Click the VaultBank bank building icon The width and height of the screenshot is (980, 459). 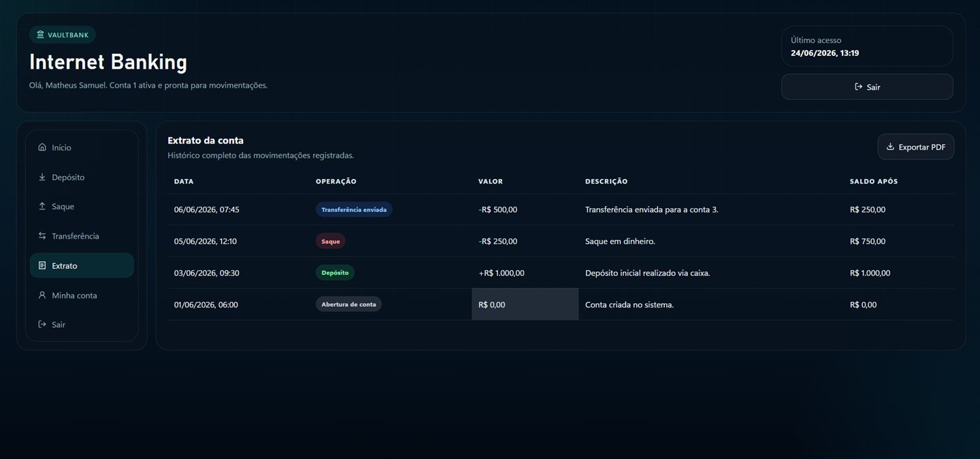click(x=40, y=35)
